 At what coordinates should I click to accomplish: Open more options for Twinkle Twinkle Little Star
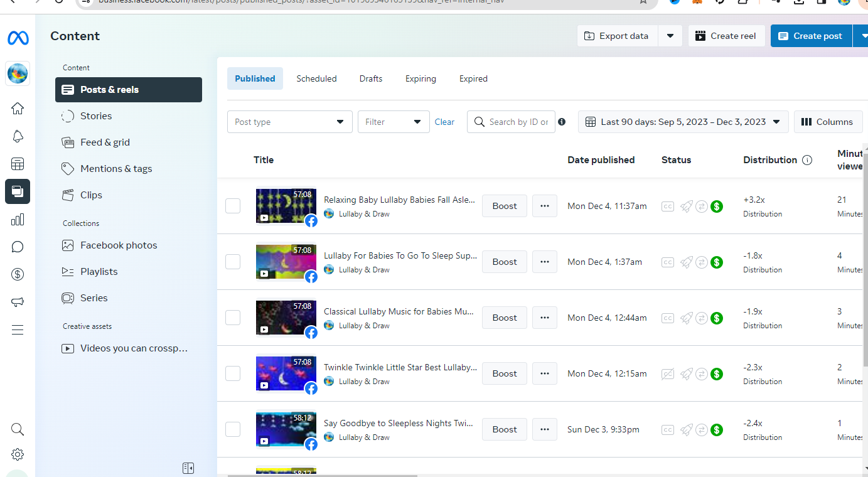pyautogui.click(x=545, y=373)
